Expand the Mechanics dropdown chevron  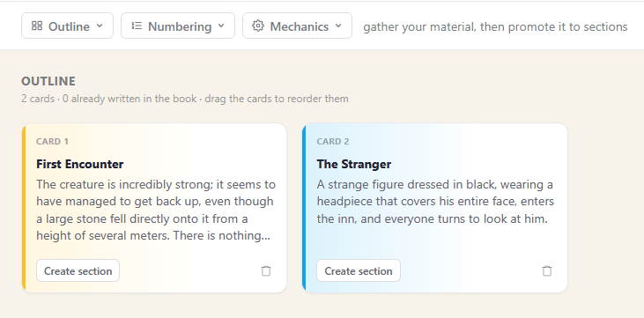tap(338, 26)
